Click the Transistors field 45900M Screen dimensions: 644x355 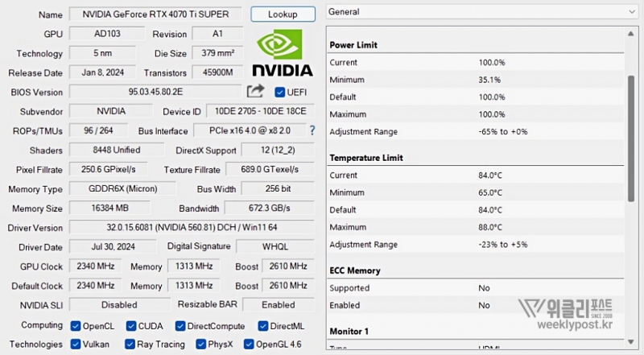click(217, 72)
